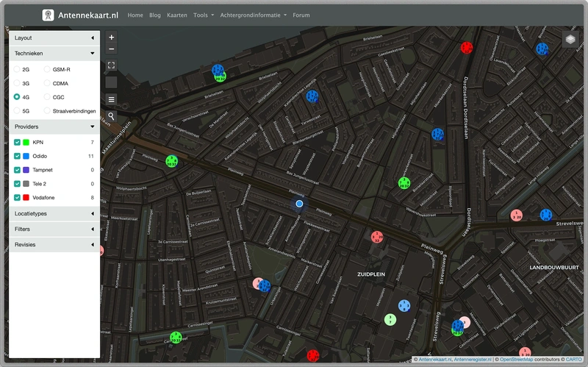
Task: Select the CGC radio button
Action: [x=47, y=97]
